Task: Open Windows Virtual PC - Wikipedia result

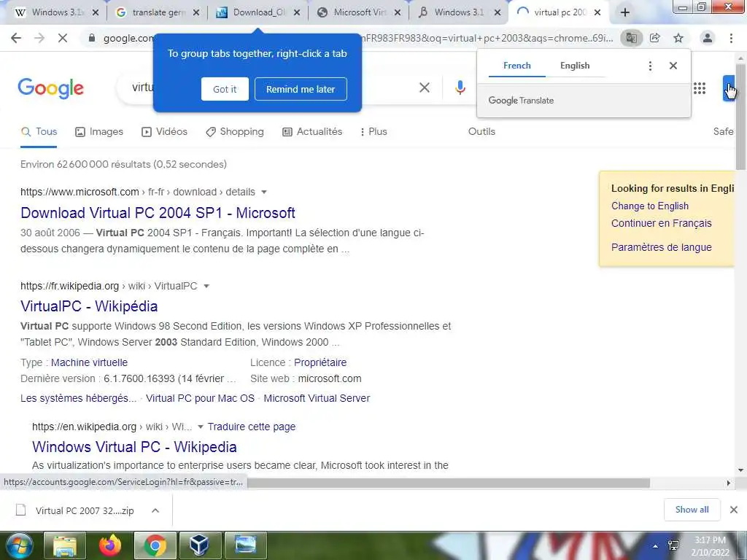Action: (134, 447)
